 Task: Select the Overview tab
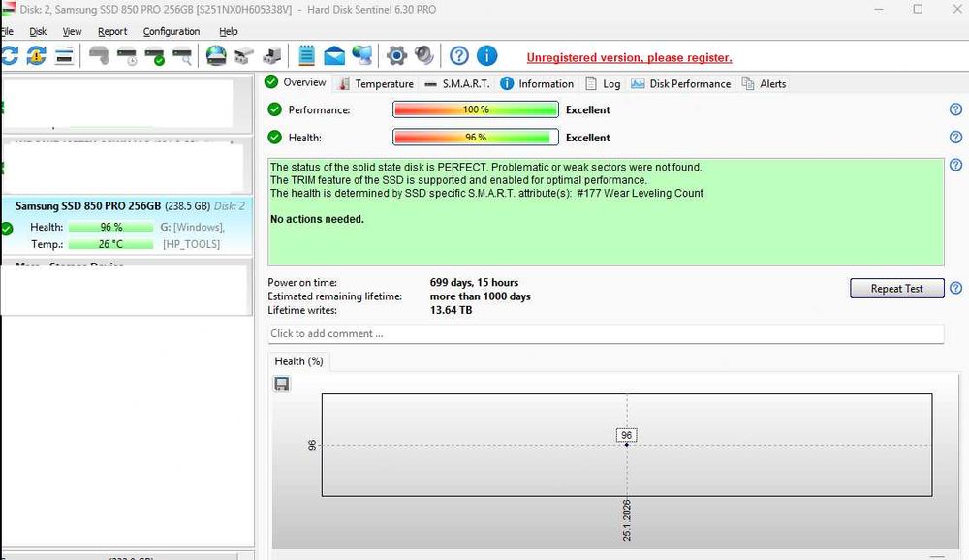pyautogui.click(x=296, y=82)
